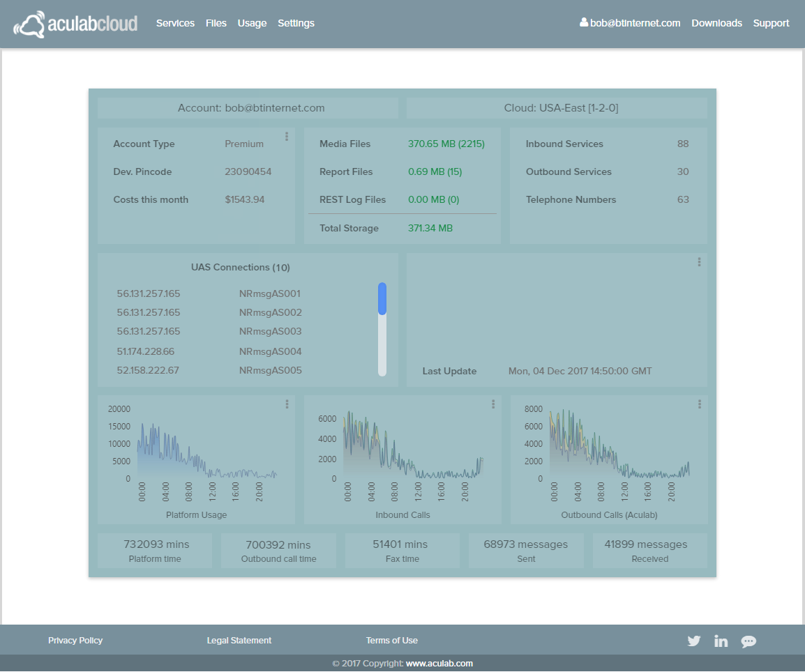The image size is (805, 672).
Task: Open the LinkedIn icon in footer
Action: click(721, 641)
